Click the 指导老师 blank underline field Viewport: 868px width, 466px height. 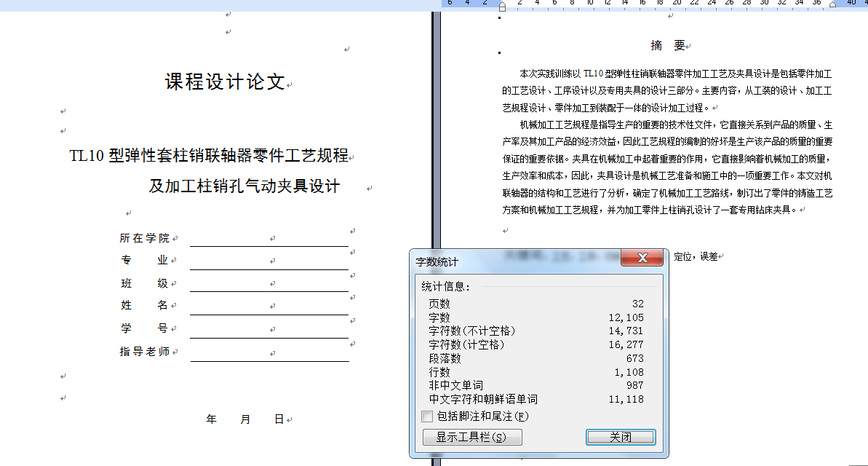270,353
